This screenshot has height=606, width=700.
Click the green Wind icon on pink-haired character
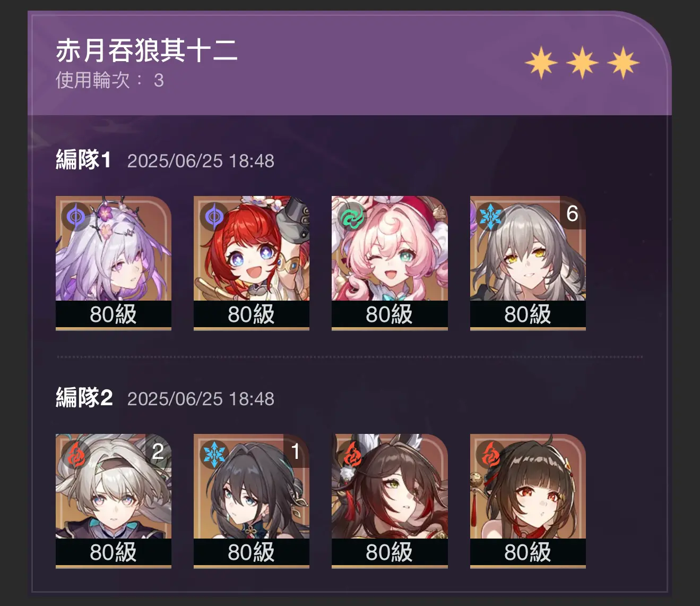[x=352, y=217]
